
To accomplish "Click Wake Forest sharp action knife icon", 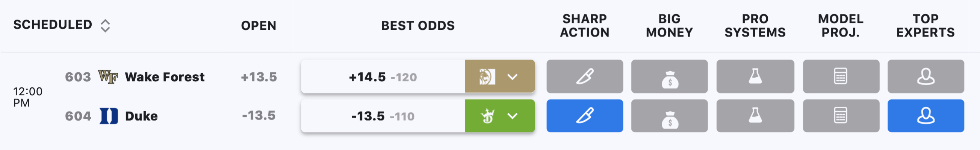I will [585, 77].
